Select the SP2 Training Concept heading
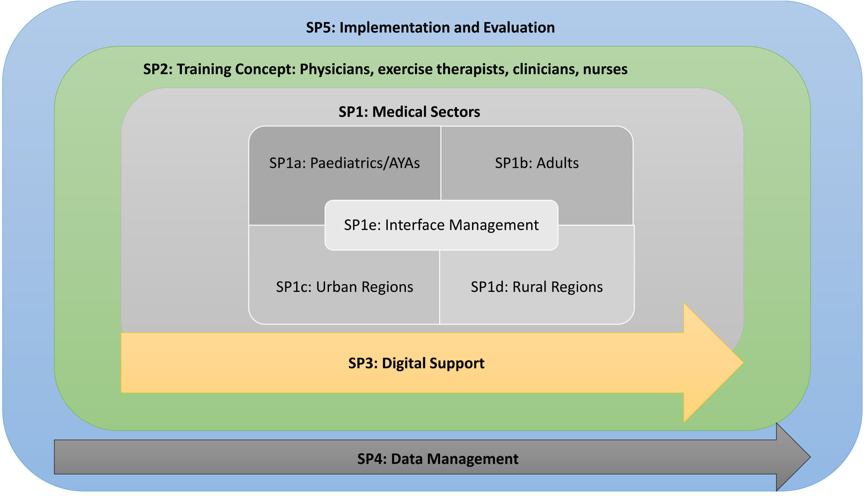Screen dimensions: 868x496 (385, 69)
